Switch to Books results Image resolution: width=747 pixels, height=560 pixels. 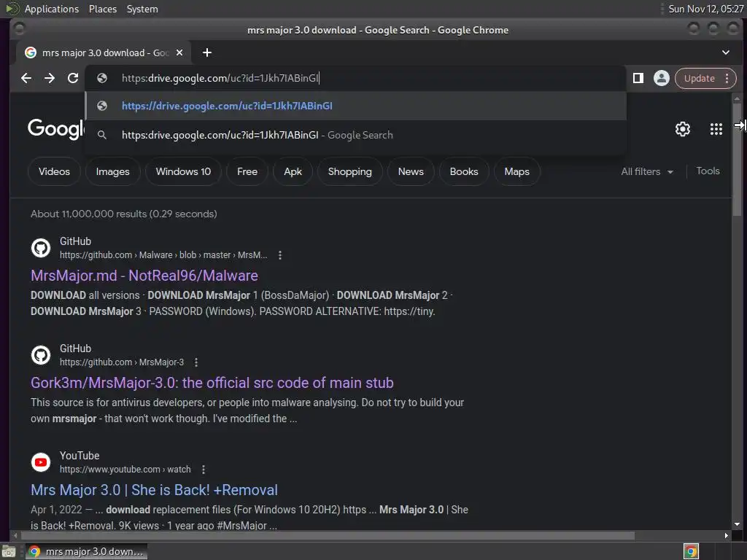[463, 171]
